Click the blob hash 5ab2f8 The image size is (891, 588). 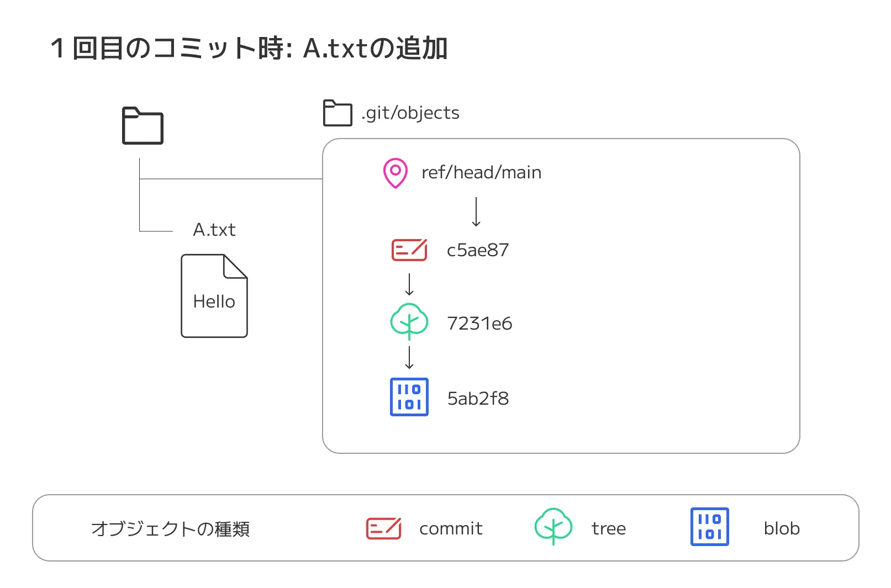tap(477, 398)
